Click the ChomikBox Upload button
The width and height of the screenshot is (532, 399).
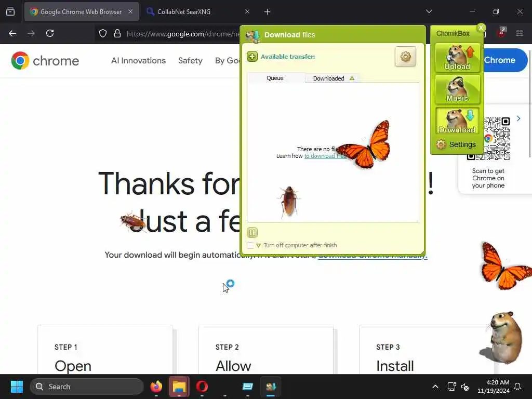(x=457, y=58)
